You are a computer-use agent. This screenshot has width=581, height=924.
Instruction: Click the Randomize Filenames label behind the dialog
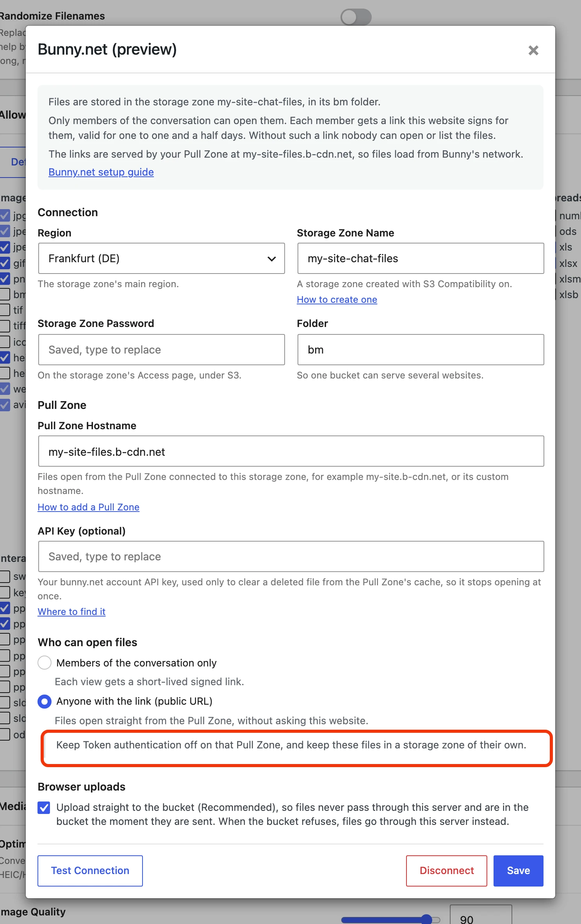[52, 16]
